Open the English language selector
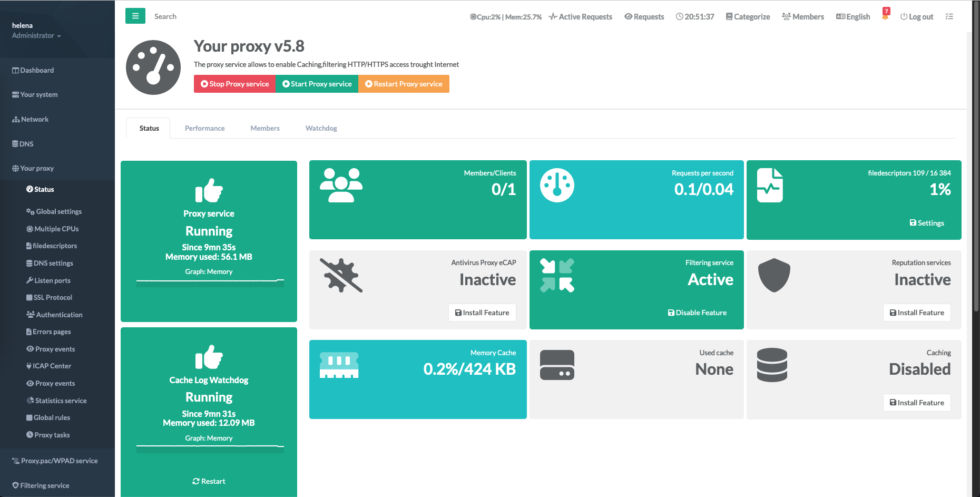Screen dimensions: 980x497 point(852,17)
